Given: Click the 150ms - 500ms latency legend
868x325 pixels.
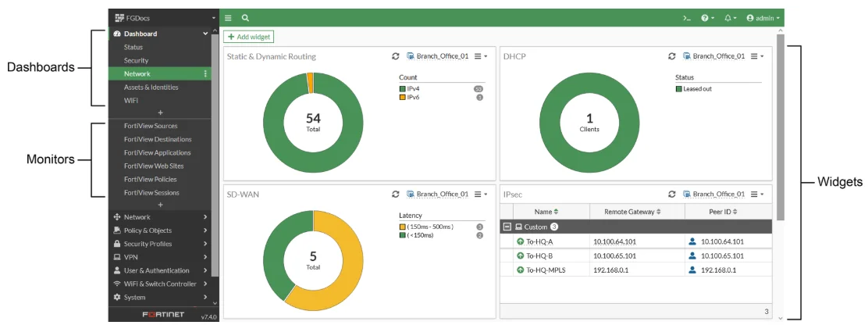Looking at the screenshot, I should [425, 227].
